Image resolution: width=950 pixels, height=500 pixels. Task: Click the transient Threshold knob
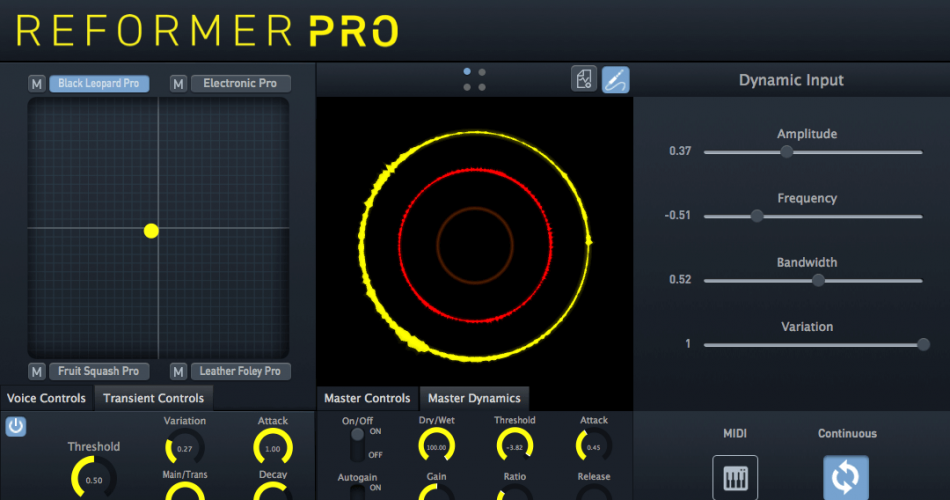click(93, 478)
